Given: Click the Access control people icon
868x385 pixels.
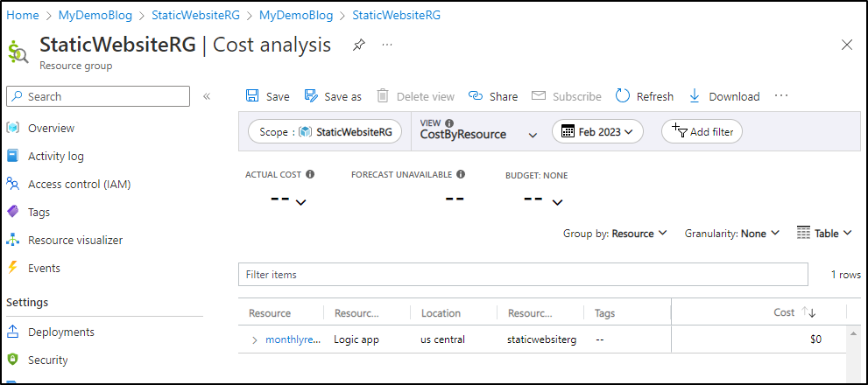Looking at the screenshot, I should pyautogui.click(x=13, y=185).
